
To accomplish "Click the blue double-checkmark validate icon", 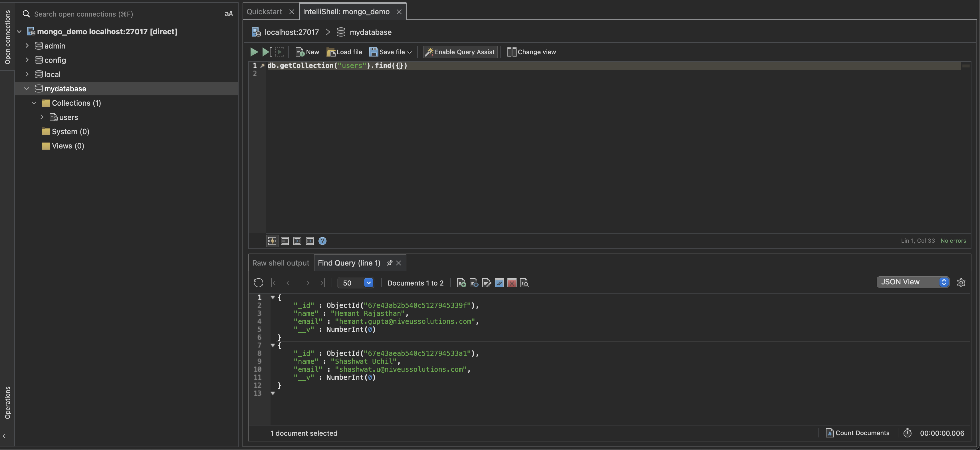I will [x=499, y=283].
